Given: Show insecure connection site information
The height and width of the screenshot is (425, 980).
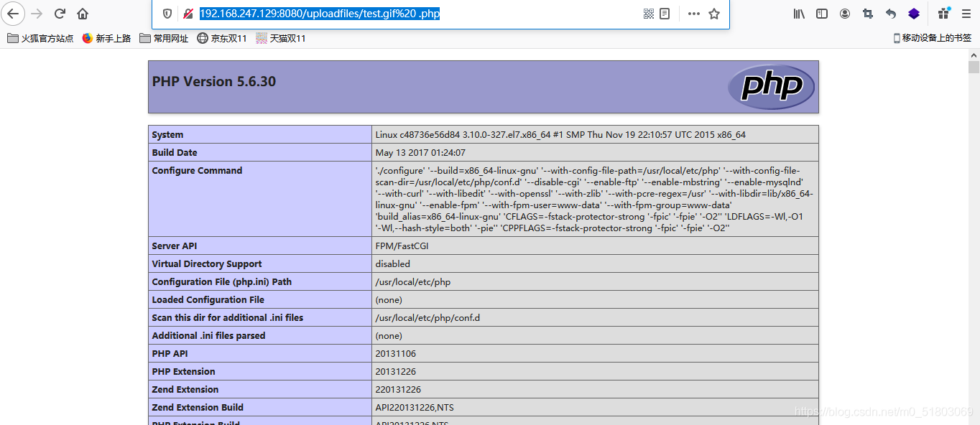Looking at the screenshot, I should [188, 14].
